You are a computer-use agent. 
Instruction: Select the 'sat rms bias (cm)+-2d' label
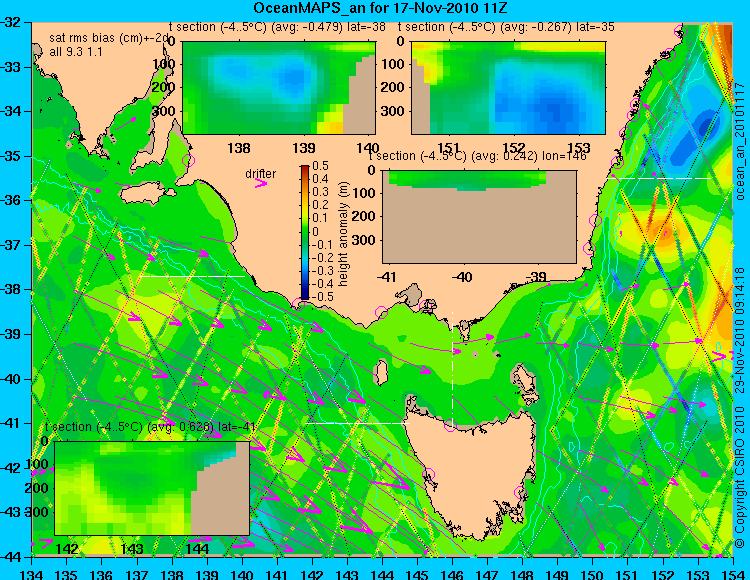[x=110, y=39]
